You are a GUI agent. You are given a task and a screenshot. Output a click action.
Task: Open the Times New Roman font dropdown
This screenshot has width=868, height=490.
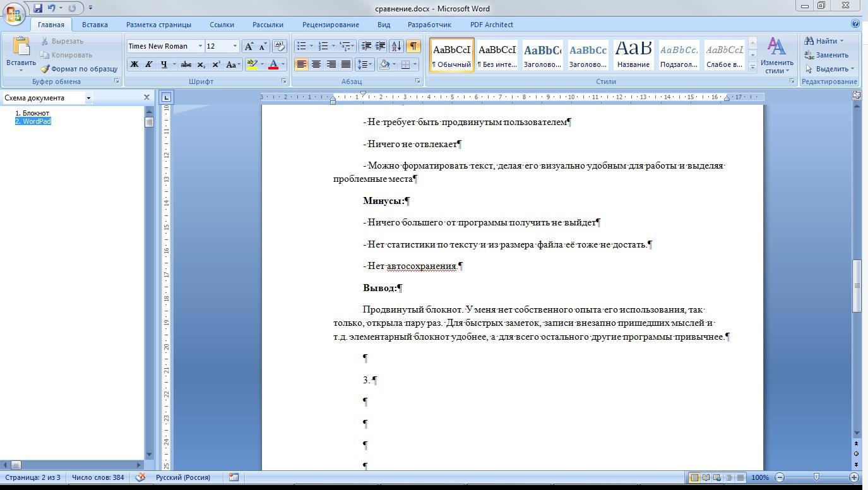point(200,46)
